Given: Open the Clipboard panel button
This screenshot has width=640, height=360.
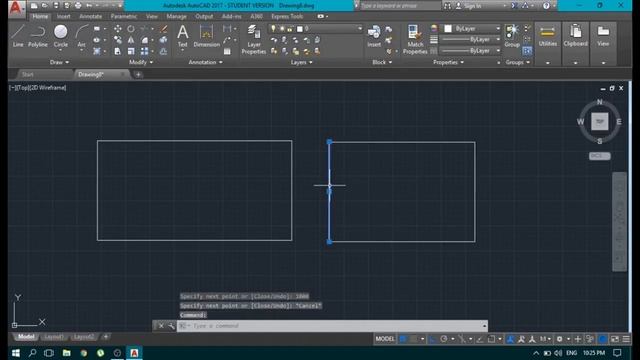Looking at the screenshot, I should tap(576, 43).
